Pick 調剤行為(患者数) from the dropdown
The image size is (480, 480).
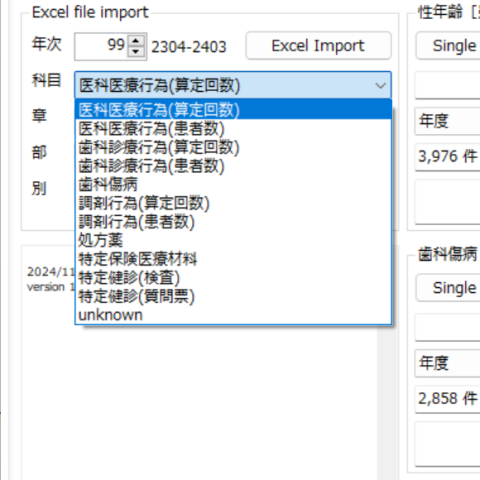[x=233, y=221]
